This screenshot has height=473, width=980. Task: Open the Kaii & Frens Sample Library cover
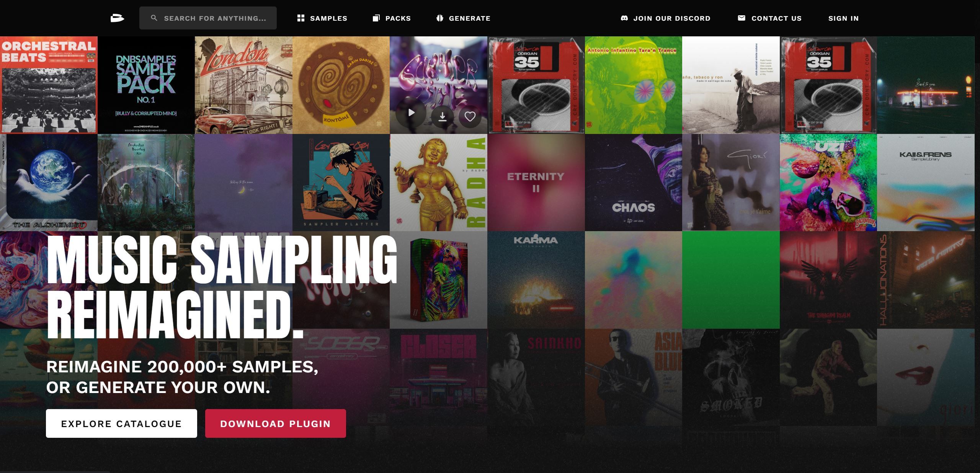tap(926, 183)
